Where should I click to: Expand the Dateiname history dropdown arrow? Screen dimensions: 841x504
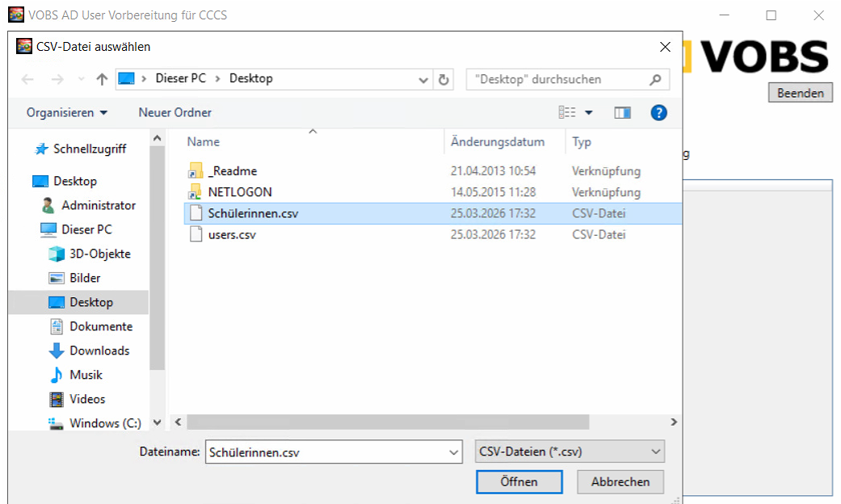(453, 452)
